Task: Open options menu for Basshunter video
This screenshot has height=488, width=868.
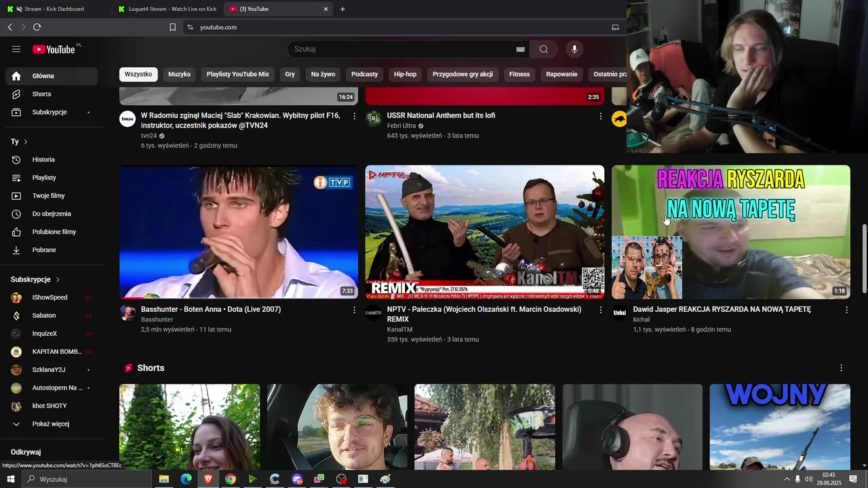Action: 354,310
